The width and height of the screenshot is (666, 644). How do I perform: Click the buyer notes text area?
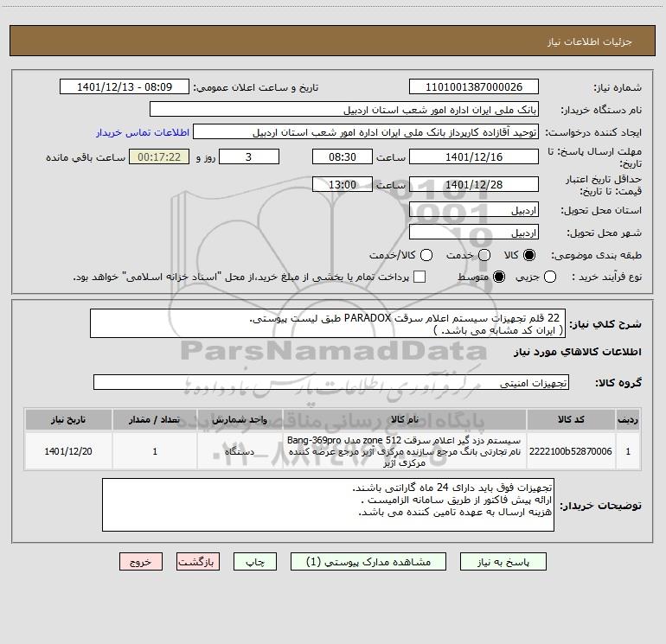[328, 505]
